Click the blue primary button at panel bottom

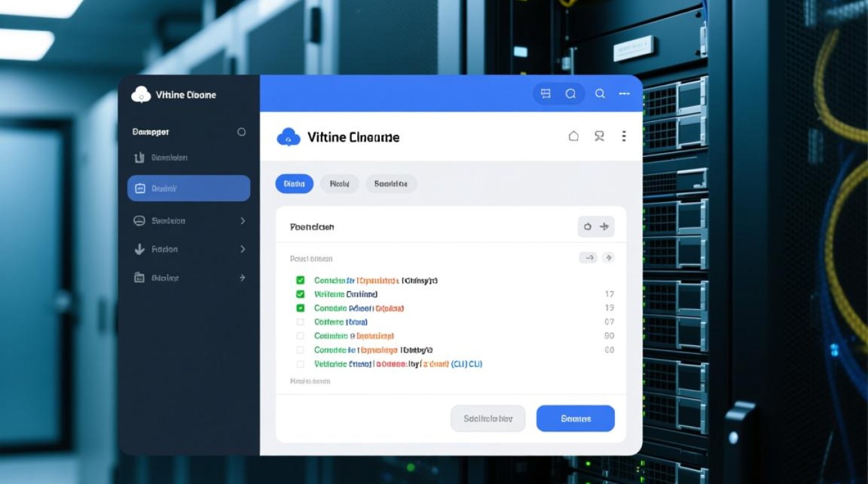575,418
